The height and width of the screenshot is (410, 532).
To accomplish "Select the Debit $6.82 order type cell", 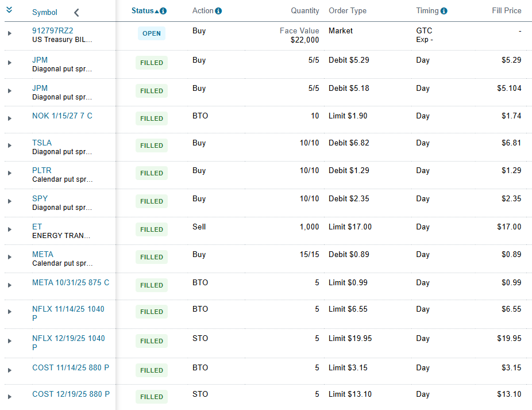I will [349, 143].
